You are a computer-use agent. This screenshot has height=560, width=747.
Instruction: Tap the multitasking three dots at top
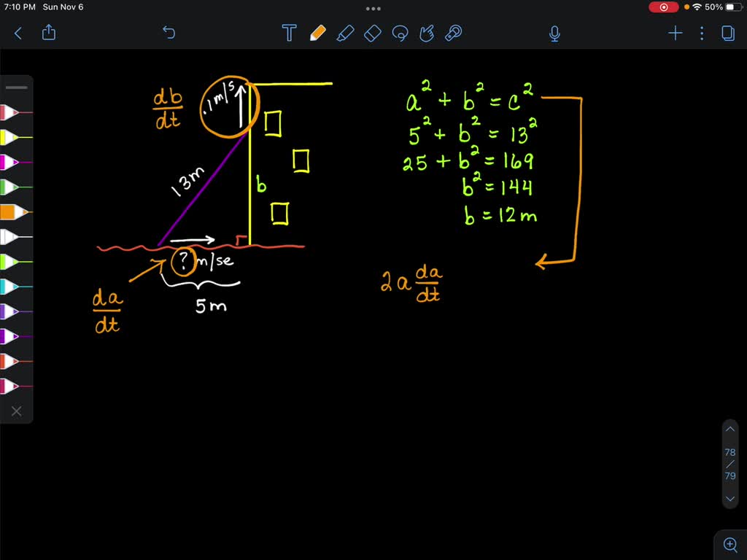click(x=373, y=9)
